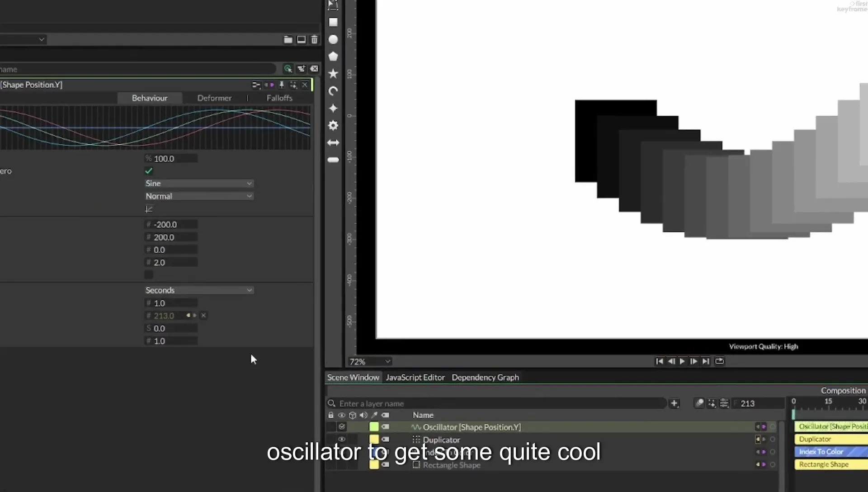Select the Arc shape tool
This screenshot has width=868, height=492.
point(333,91)
